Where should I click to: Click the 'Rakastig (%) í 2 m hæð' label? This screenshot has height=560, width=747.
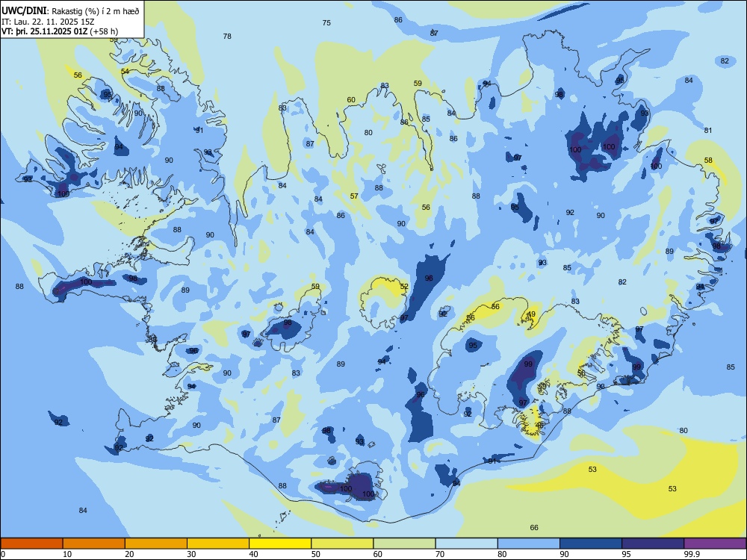(x=96, y=11)
